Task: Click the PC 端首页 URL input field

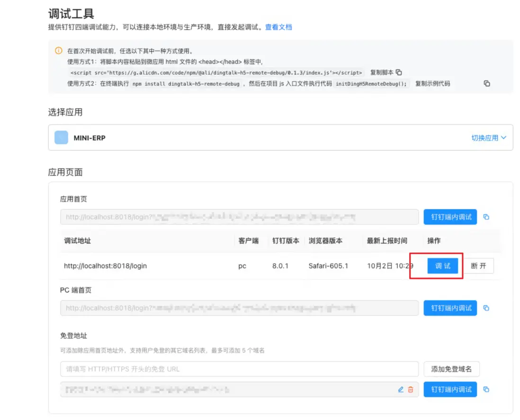Action: click(239, 308)
